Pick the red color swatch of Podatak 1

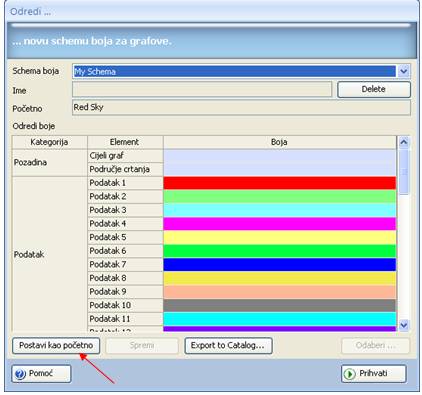280,183
